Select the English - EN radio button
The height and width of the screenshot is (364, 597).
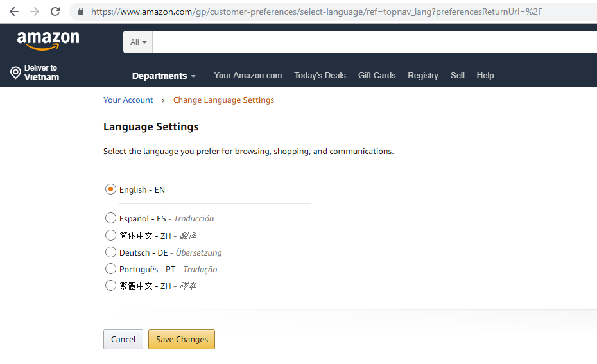[x=110, y=189]
